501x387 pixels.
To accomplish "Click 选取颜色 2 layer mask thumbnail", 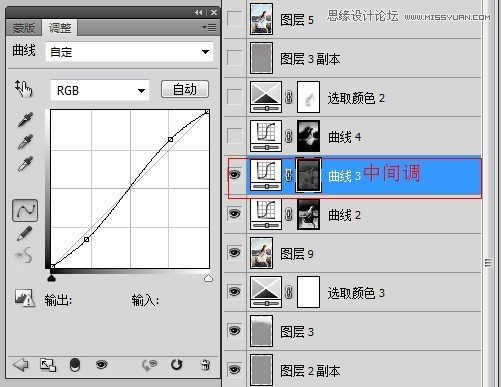I will tap(308, 97).
